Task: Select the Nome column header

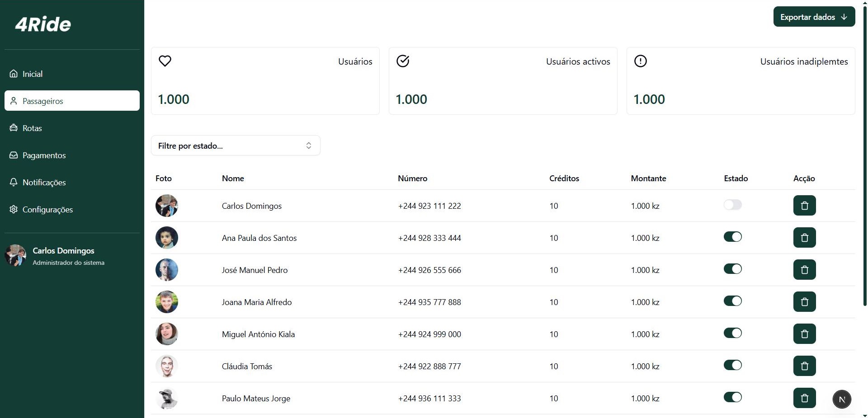Action: pos(232,178)
